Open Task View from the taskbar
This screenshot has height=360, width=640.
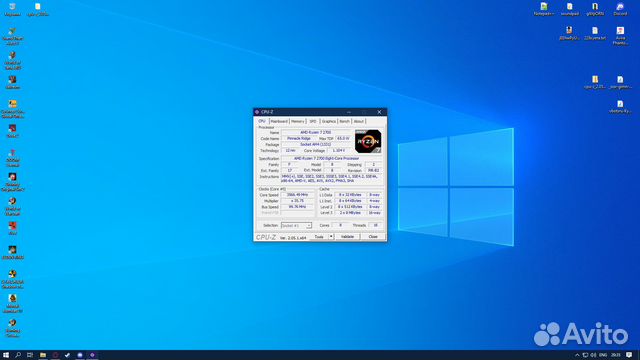[x=30, y=355]
